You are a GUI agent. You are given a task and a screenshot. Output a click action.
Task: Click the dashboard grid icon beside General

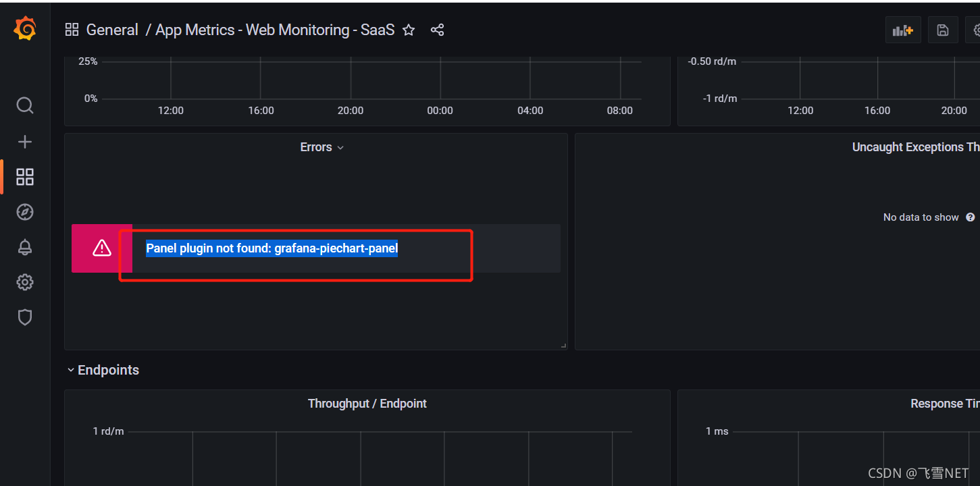[72, 30]
